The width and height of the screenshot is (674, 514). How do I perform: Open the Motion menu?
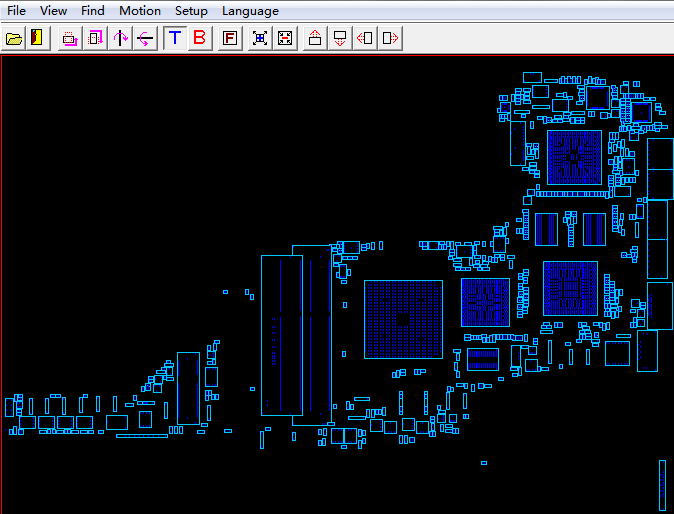(x=140, y=11)
